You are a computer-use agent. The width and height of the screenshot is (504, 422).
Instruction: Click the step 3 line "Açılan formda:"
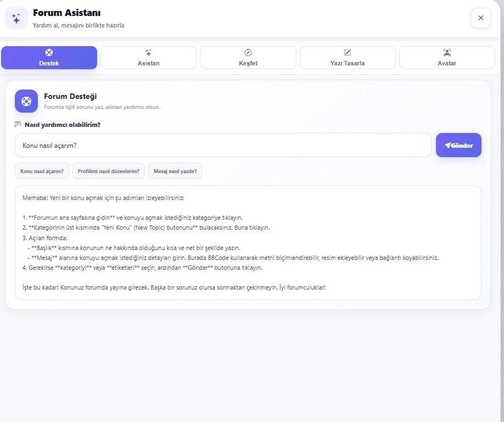pos(45,238)
